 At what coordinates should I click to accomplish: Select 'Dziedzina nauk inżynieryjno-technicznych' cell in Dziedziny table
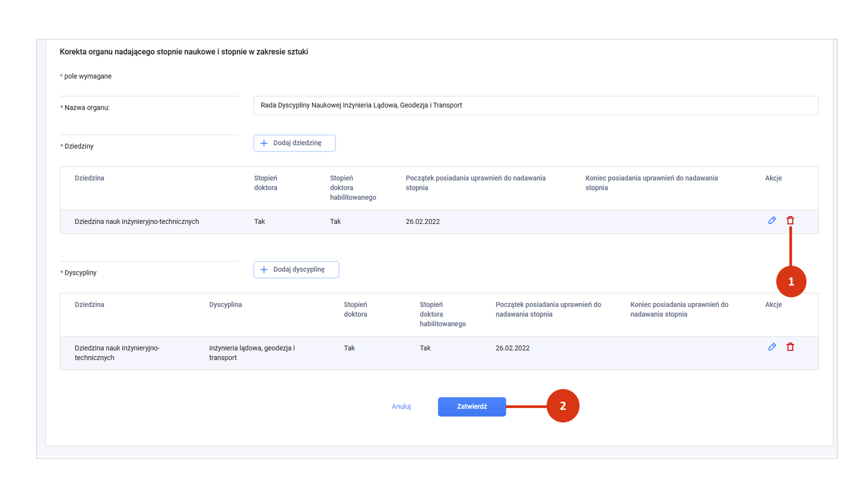click(x=137, y=222)
